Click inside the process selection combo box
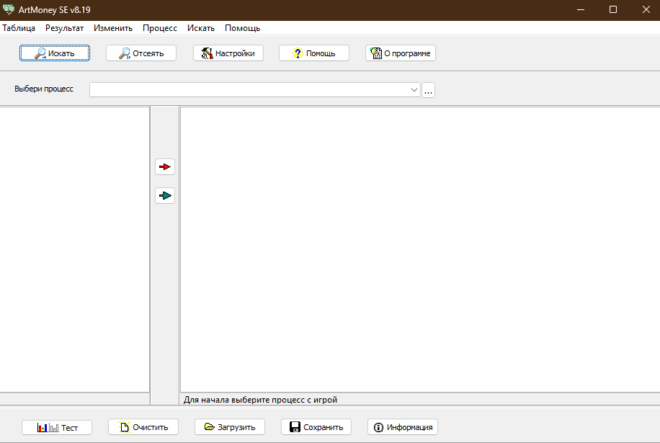Image resolution: width=660 pixels, height=443 pixels. [248, 90]
